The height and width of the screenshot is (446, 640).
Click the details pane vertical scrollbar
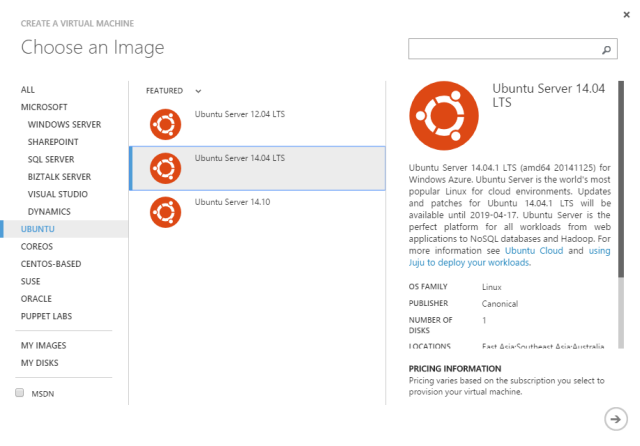(x=621, y=214)
